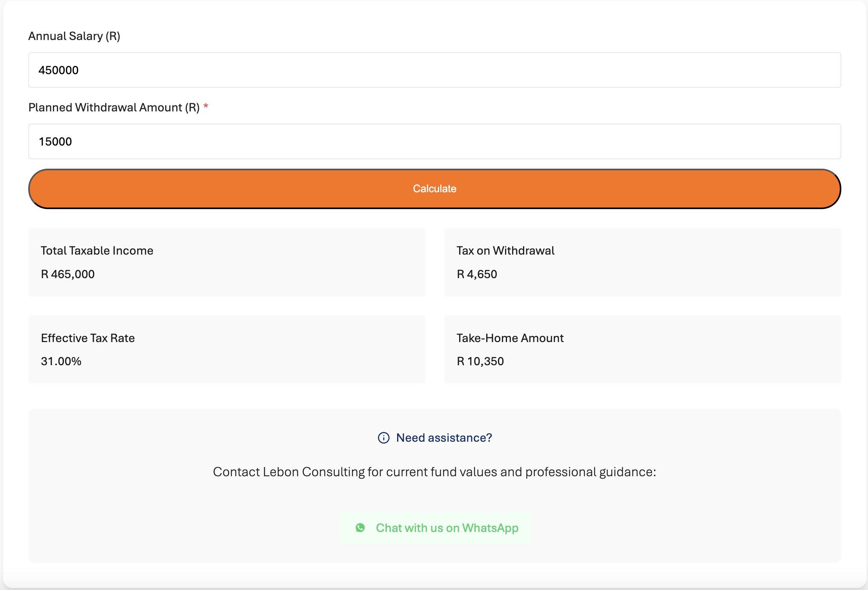Click the info icon beside Need assistance
The width and height of the screenshot is (868, 590).
point(383,438)
